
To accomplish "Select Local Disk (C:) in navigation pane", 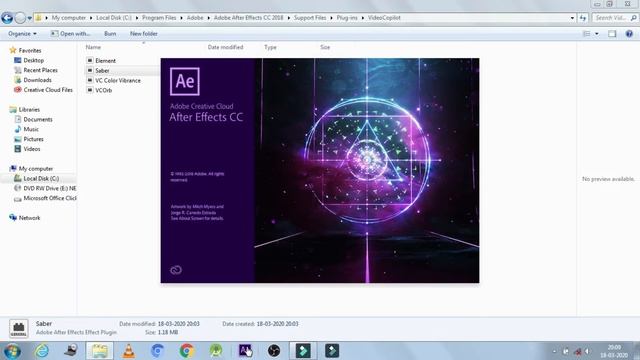I will click(x=41, y=178).
